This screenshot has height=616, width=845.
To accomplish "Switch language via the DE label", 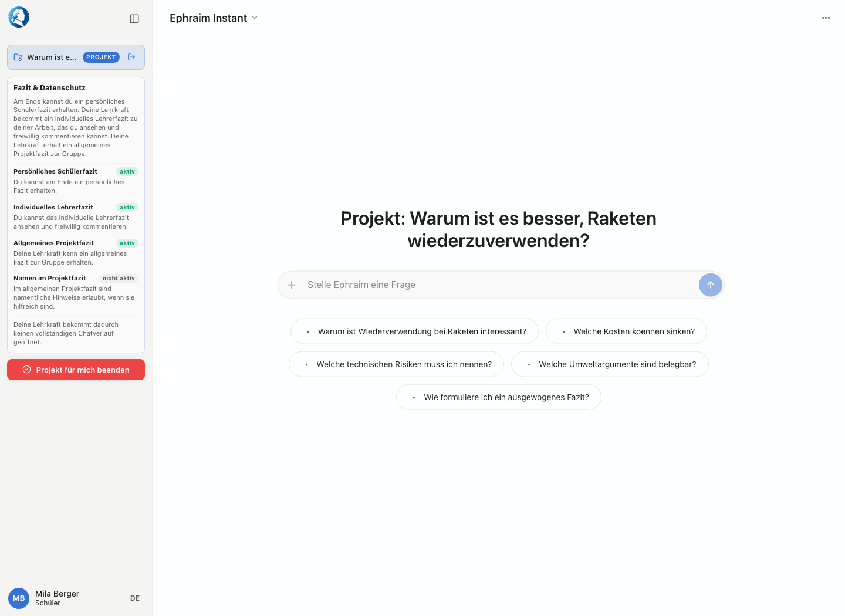I will click(x=135, y=598).
